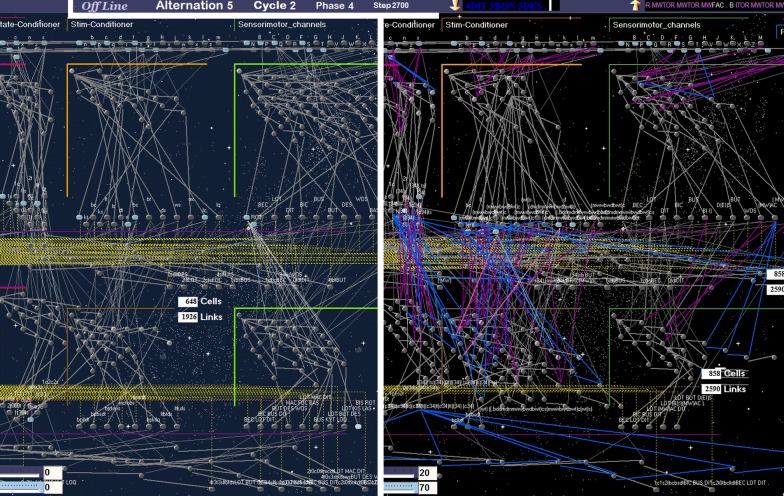The image size is (784, 496).
Task: Select the Alternation 5 indicator
Action: click(194, 6)
